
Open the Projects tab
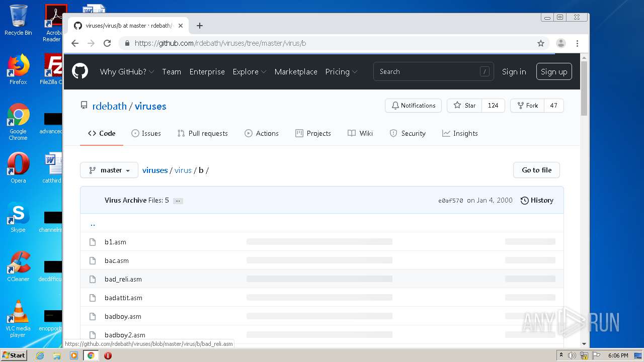313,133
